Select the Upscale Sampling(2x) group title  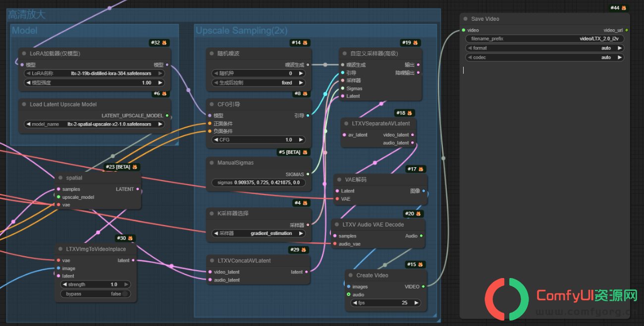point(242,30)
